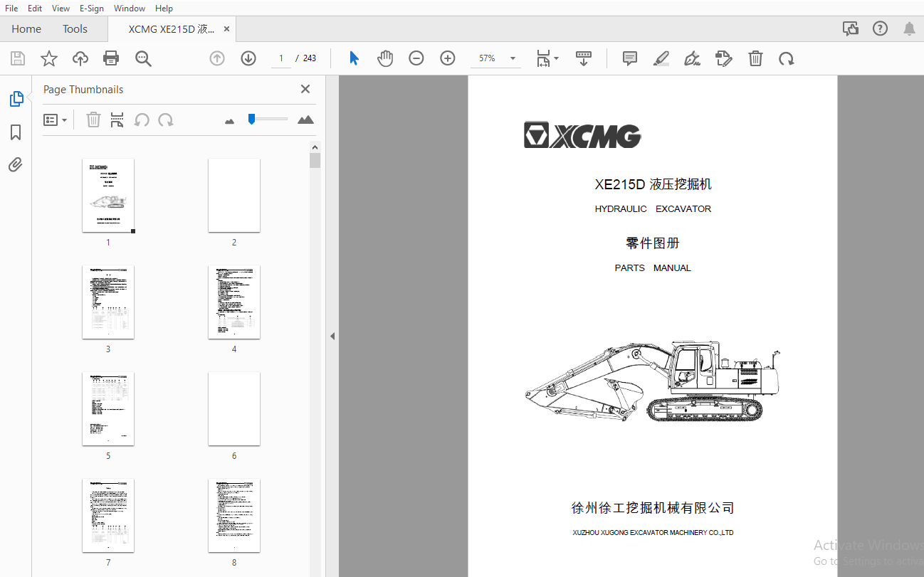Select page 8 thumbnail
Viewport: 924px width, 577px height.
234,516
